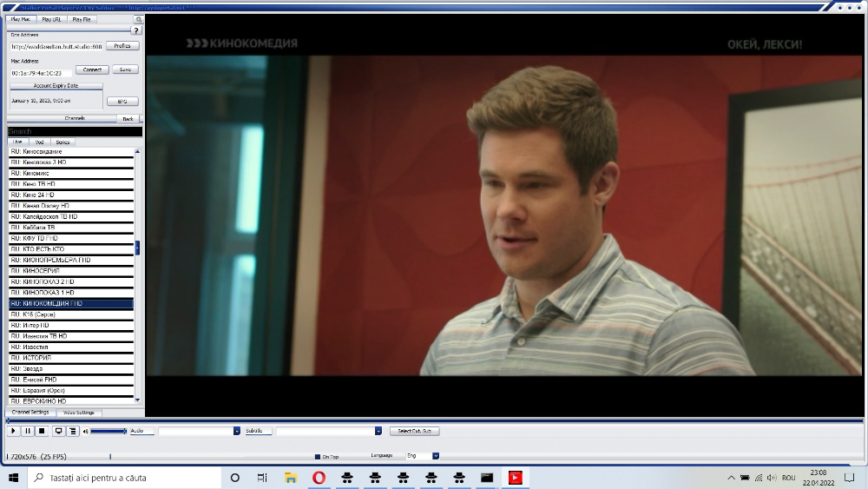Select the Live tab
This screenshot has height=489, width=868.
[17, 142]
